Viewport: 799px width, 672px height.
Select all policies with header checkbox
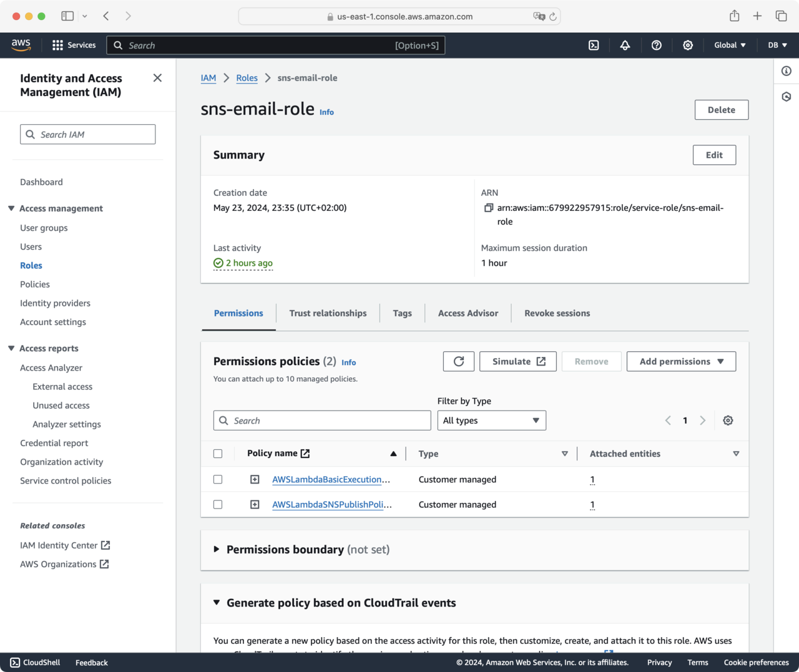218,454
